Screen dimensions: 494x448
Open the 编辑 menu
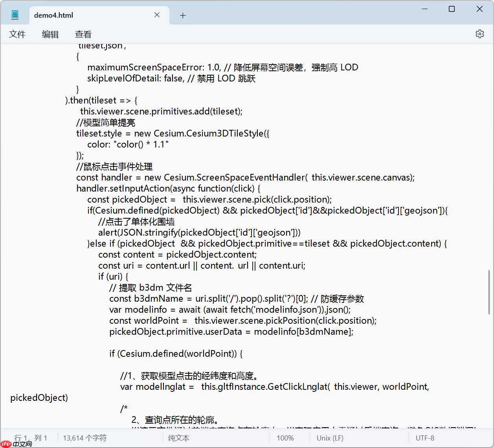(x=50, y=34)
